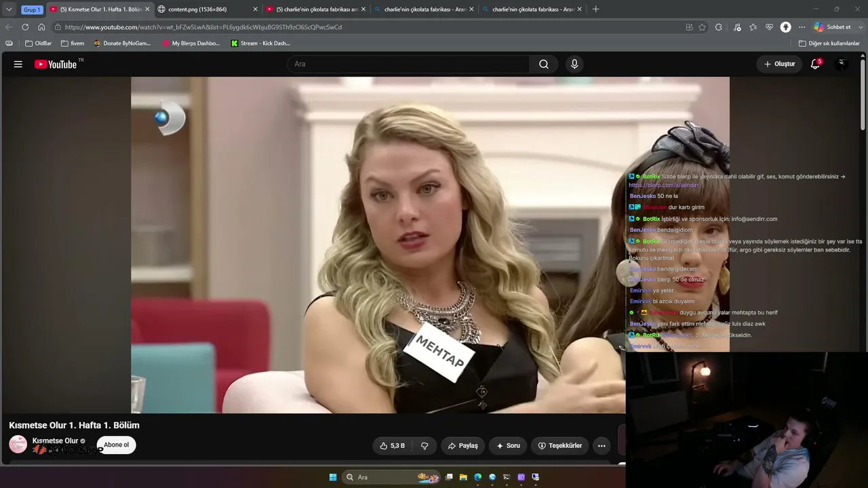Image resolution: width=868 pixels, height=488 pixels.
Task: Open the YouTube account avatar menu
Action: [842, 64]
